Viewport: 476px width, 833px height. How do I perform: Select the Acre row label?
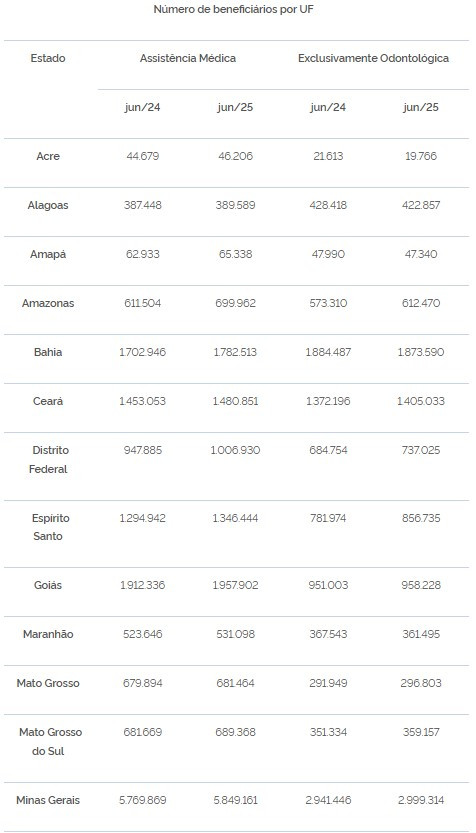[x=48, y=156]
